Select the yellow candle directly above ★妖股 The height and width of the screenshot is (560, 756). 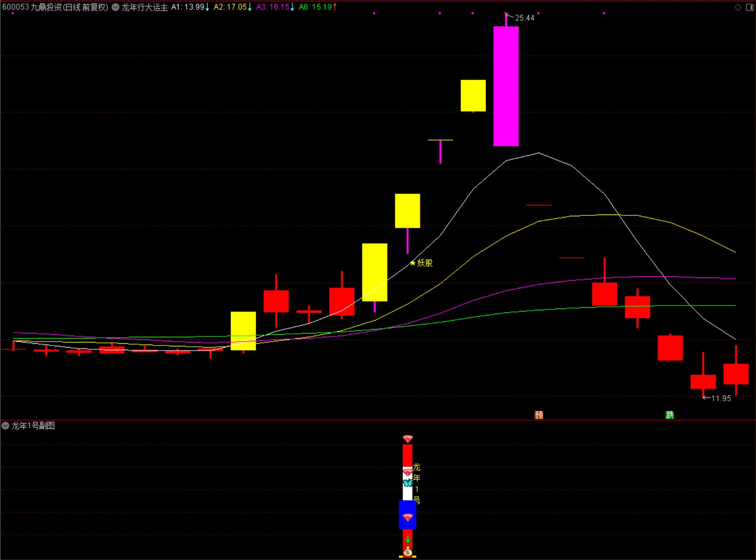407,211
